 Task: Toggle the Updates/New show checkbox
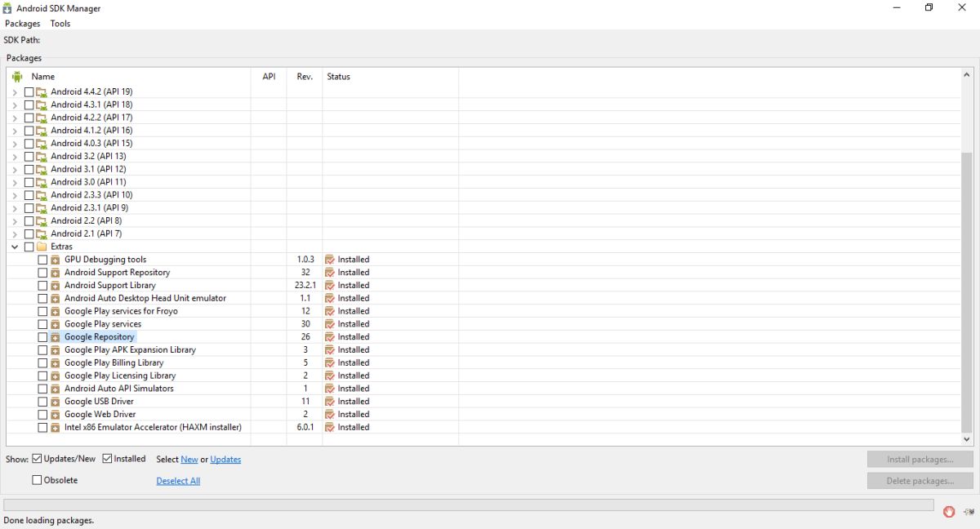coord(37,459)
